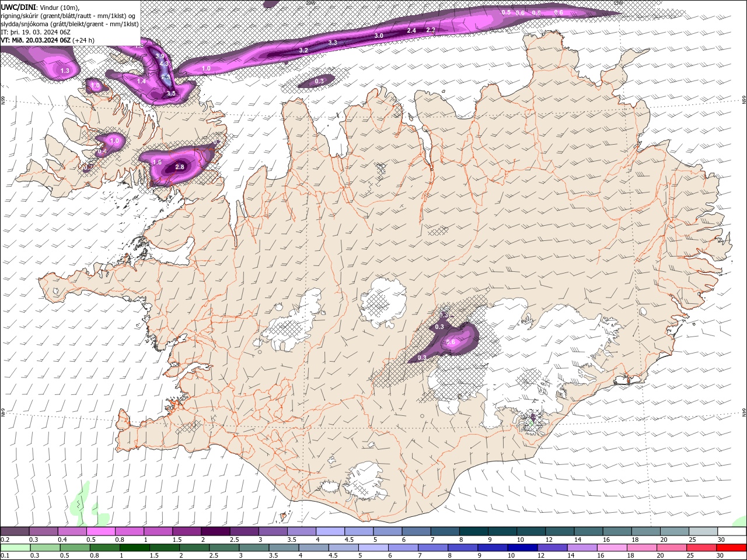Select the 'IT: þri. 19. 03. 2024 06Z' line

point(36,32)
